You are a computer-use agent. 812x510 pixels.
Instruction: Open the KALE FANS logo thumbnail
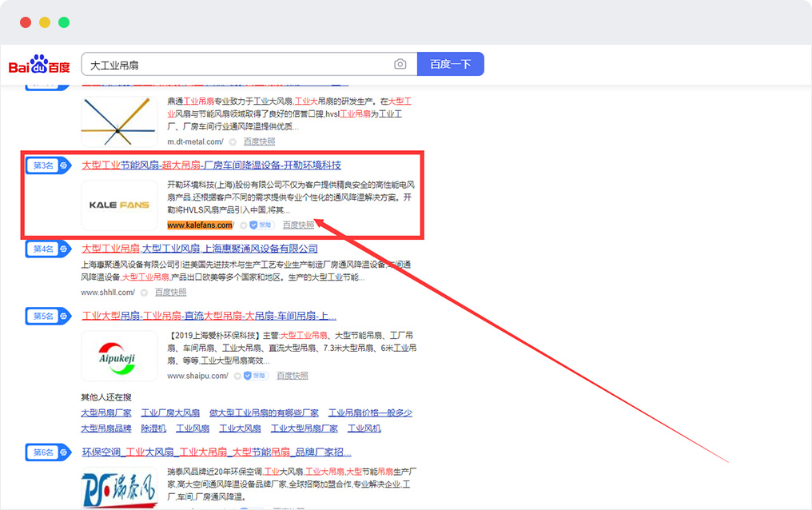119,205
